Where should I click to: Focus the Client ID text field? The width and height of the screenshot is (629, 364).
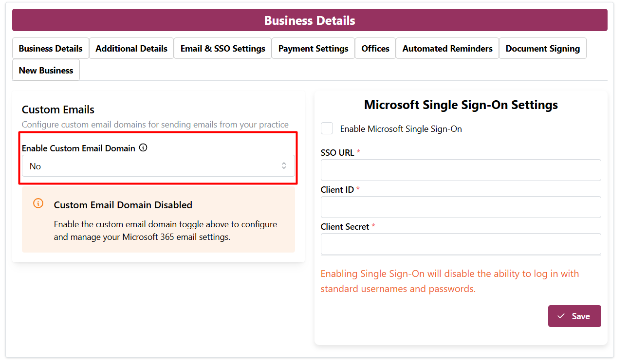(461, 207)
